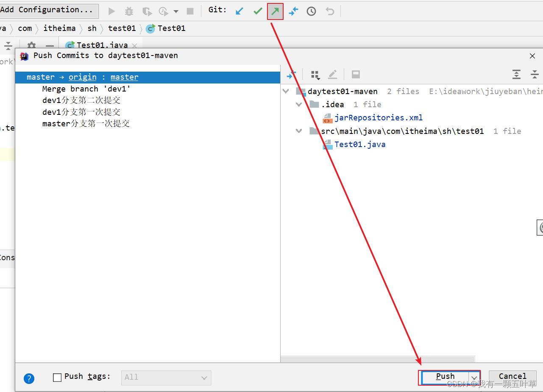Screen dimensions: 543x392
Task: Click Git Commit green checkmark
Action: coord(258,11)
